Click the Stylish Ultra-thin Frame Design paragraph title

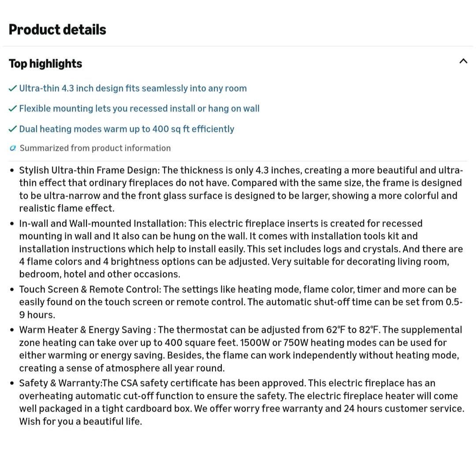[x=89, y=170]
